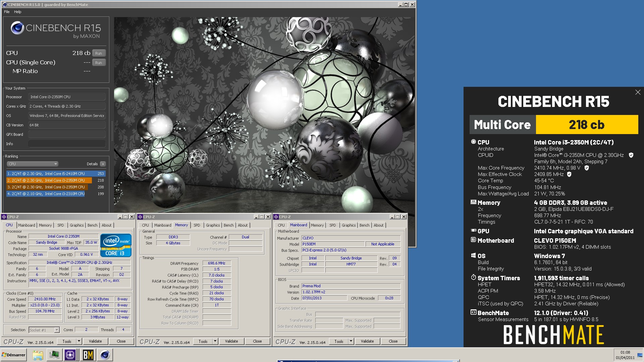
Task: Open the File menu in Cinebench
Action: coord(7,12)
